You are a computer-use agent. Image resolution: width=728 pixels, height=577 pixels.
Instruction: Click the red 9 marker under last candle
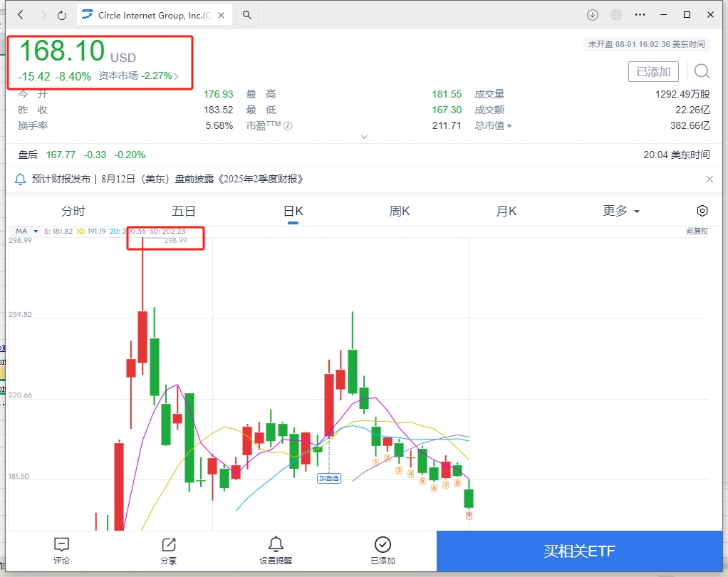coord(469,515)
